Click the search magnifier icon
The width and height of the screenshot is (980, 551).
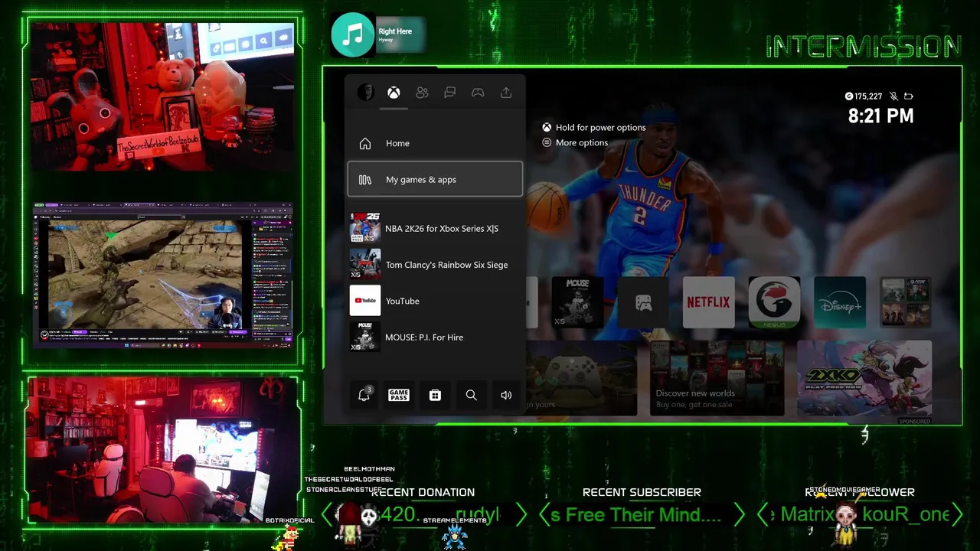[471, 395]
